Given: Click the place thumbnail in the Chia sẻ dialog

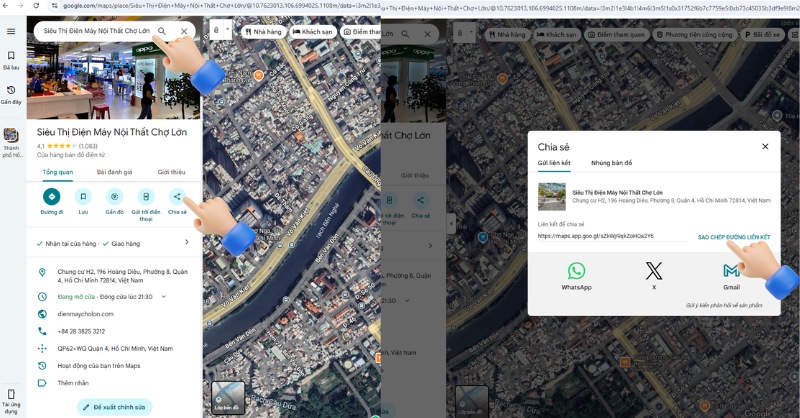Looking at the screenshot, I should pyautogui.click(x=552, y=196).
